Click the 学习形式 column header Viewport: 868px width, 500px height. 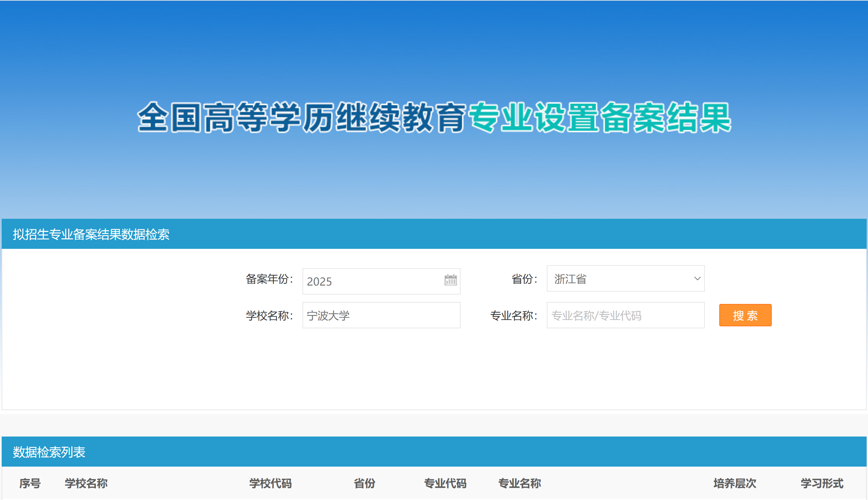click(x=822, y=483)
